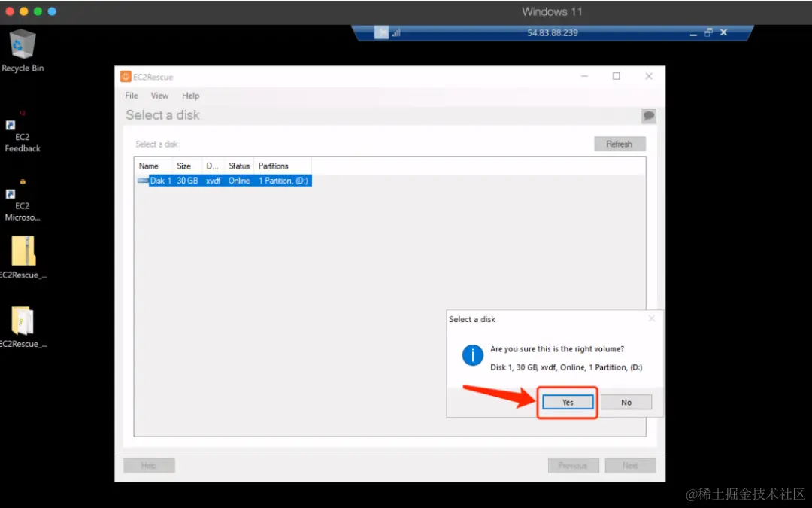The height and width of the screenshot is (508, 812).
Task: Restore down the remote connection bar
Action: 708,32
